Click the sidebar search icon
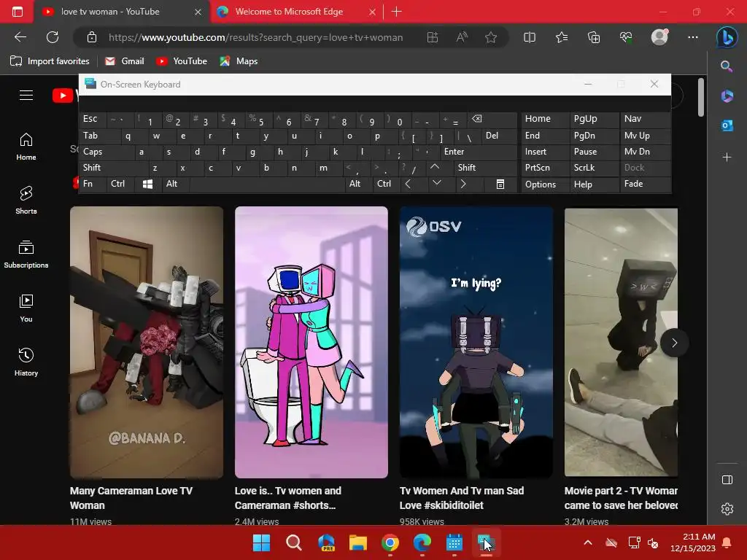This screenshot has width=747, height=560. [x=727, y=66]
